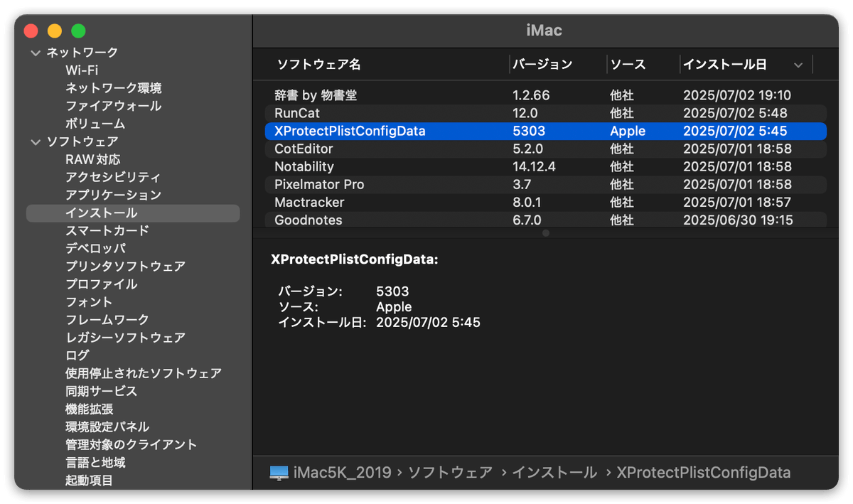Select 機能拡張 in the sidebar

pyautogui.click(x=90, y=409)
